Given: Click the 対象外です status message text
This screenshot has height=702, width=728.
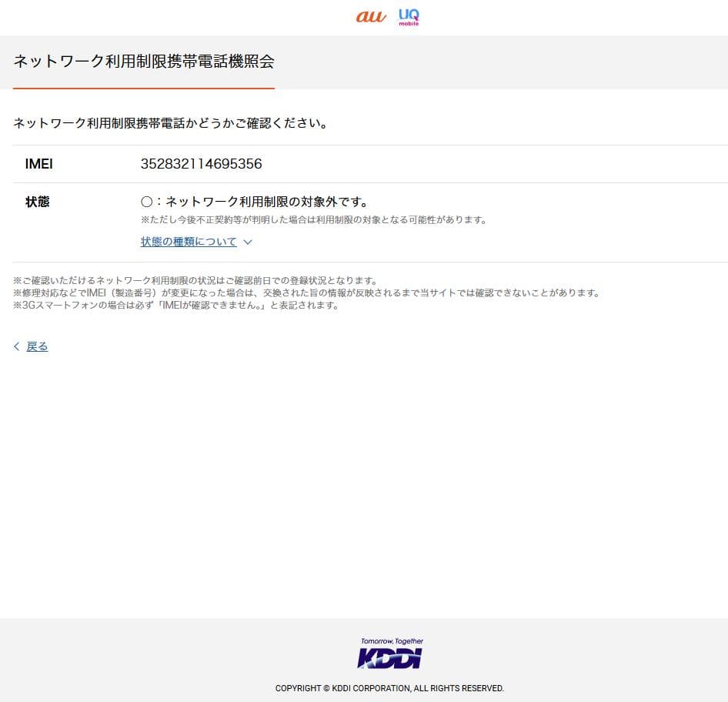Looking at the screenshot, I should coord(254,201).
